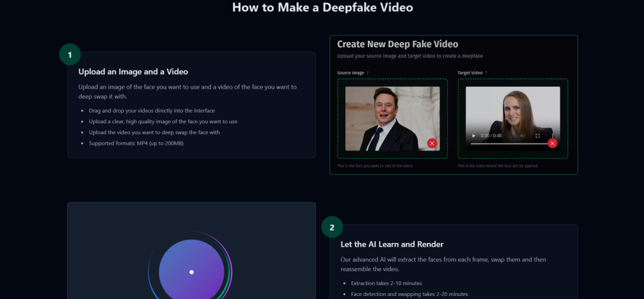Screen dimensions: 644x299
Task: Click 'Upload your source image and target video' subtitle
Action: click(x=410, y=56)
